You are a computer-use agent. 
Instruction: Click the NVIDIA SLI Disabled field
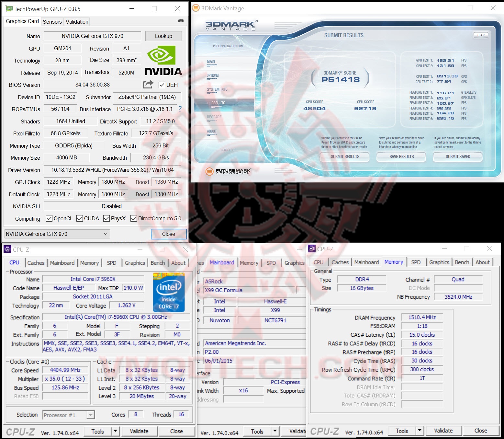(x=112, y=206)
